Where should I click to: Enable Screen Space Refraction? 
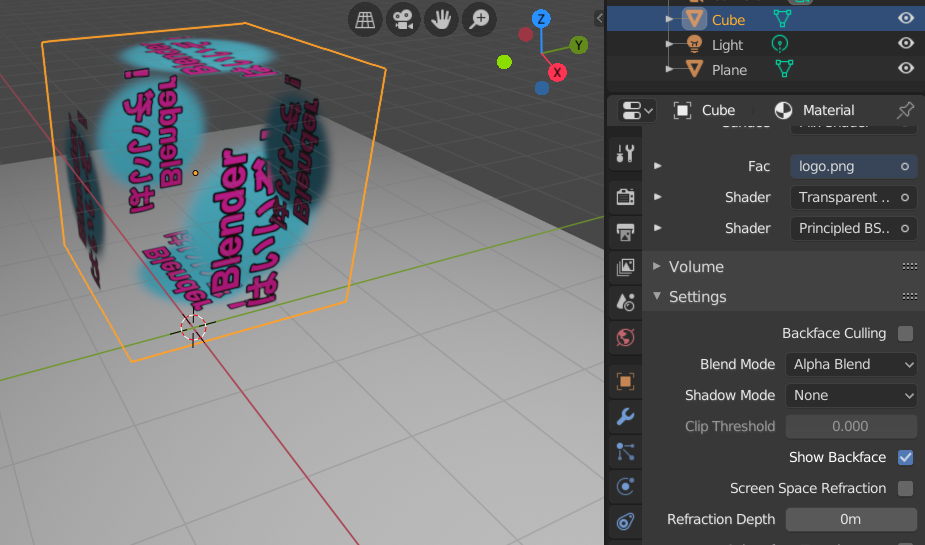[905, 488]
